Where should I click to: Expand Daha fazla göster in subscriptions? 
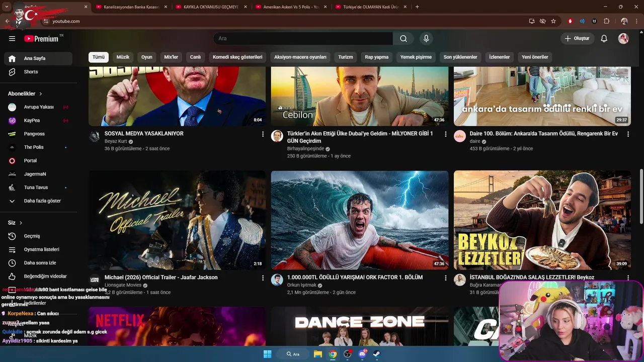coord(38,201)
